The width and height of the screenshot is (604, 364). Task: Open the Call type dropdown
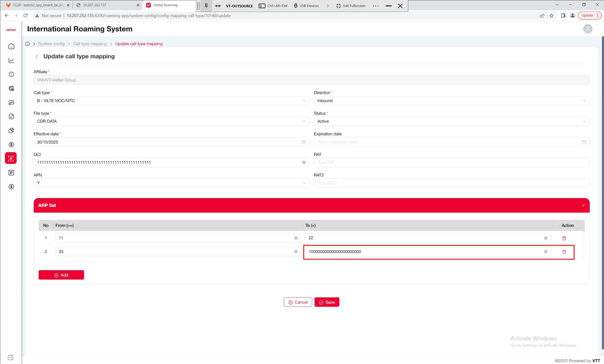tap(171, 100)
